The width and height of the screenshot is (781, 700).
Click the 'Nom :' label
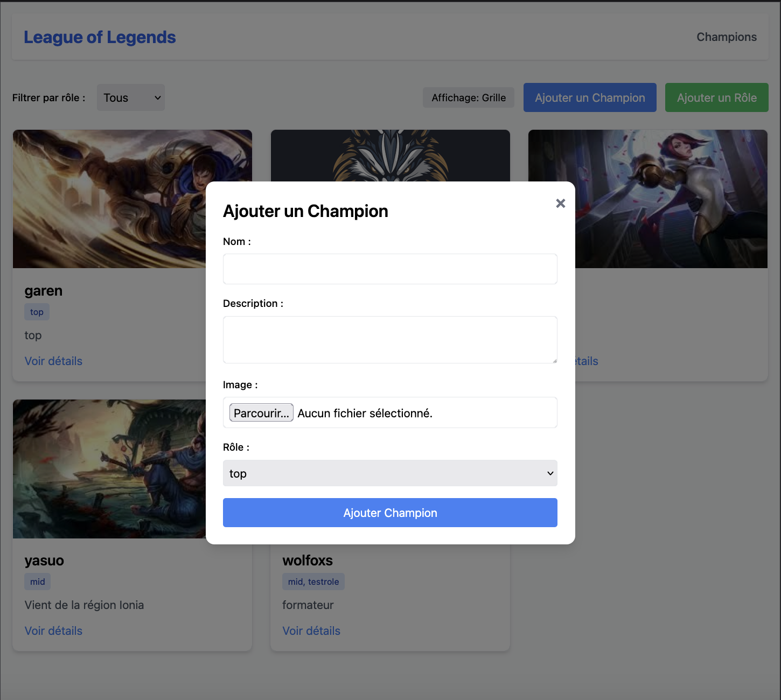[x=237, y=241]
